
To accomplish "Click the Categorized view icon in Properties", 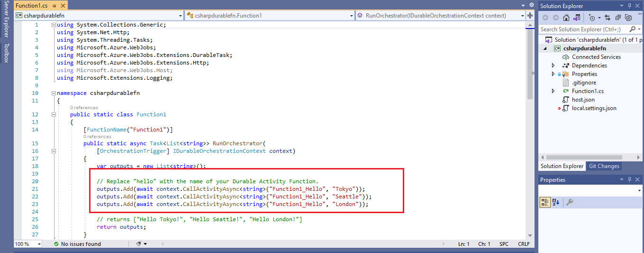I will click(545, 202).
